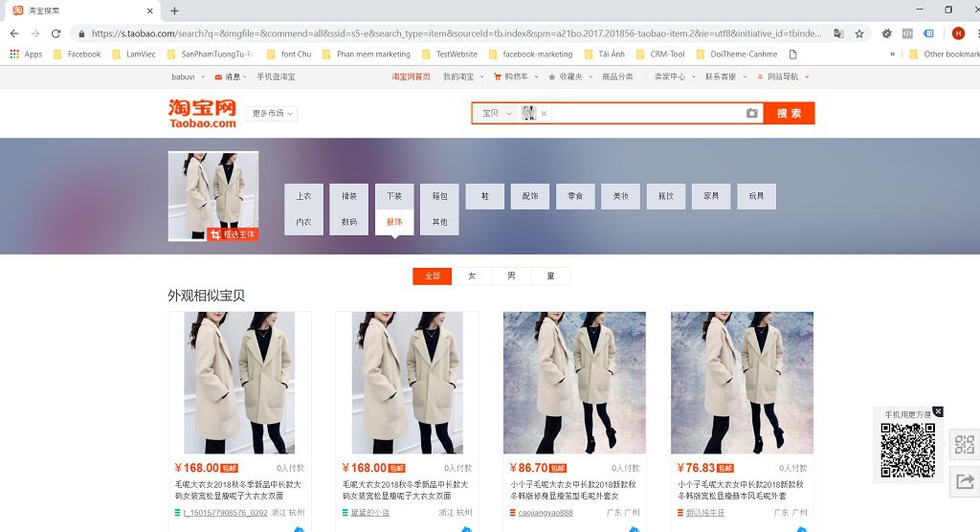Click the orange 搜索 search button
The height and width of the screenshot is (532, 980).
tap(789, 113)
